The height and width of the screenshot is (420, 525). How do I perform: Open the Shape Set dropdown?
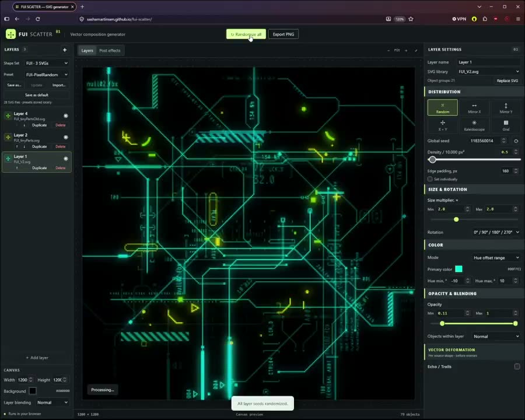(x=47, y=64)
